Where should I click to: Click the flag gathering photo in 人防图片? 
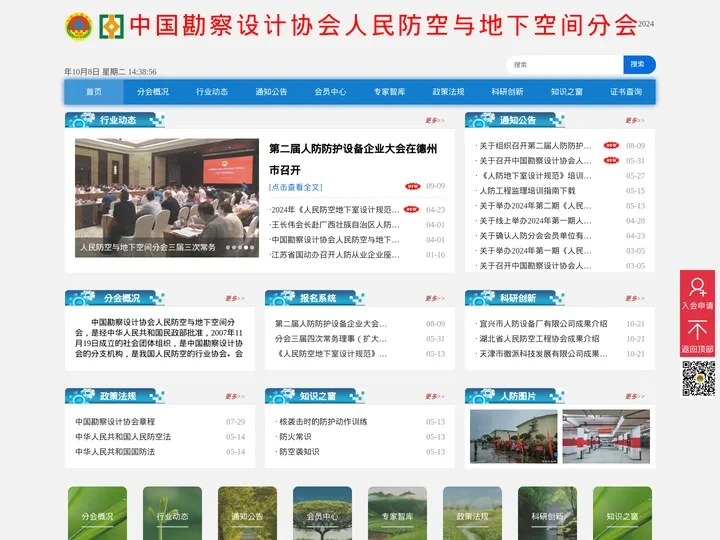[514, 436]
